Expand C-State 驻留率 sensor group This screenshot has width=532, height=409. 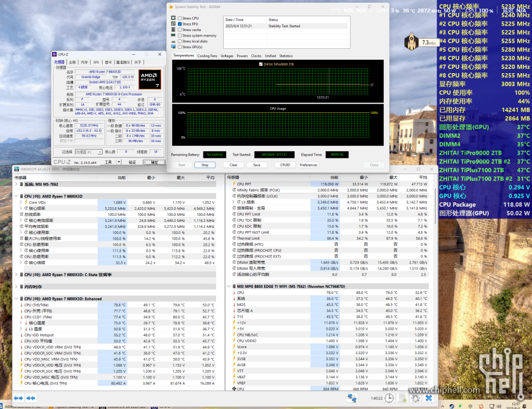(16, 274)
